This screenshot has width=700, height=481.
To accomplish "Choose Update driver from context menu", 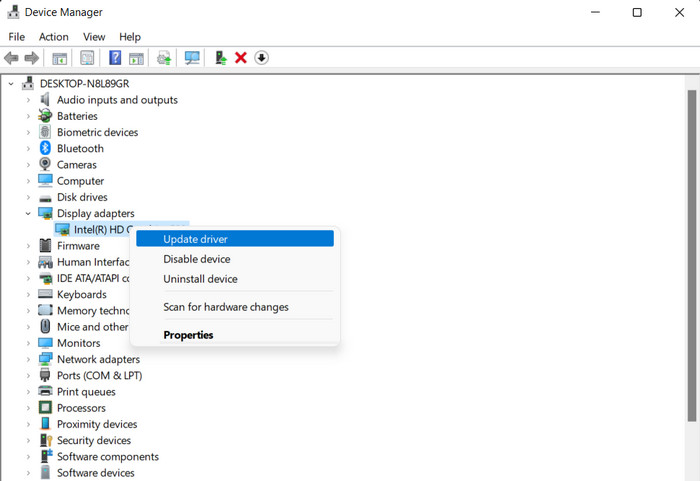I will click(x=235, y=238).
